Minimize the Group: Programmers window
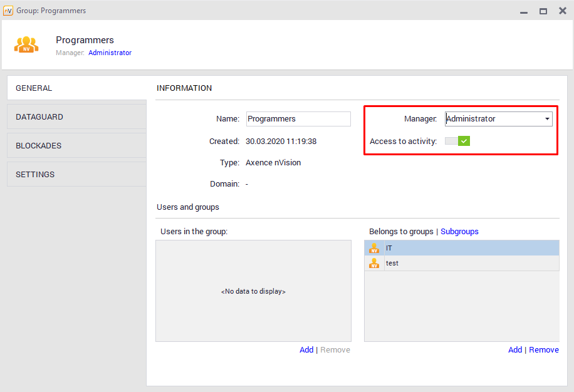 click(524, 11)
